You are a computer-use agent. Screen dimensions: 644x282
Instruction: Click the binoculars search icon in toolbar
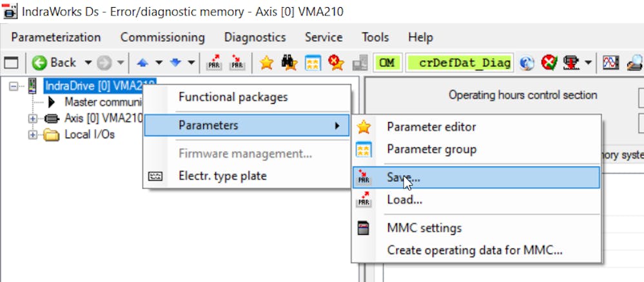(288, 63)
